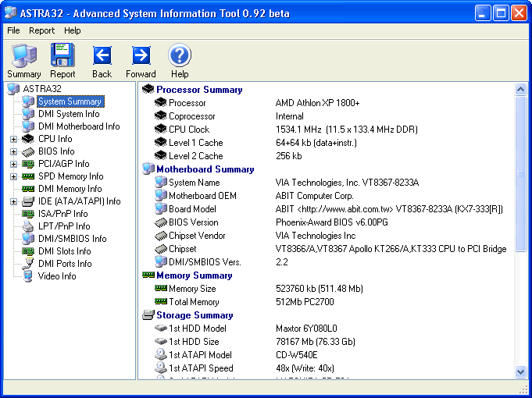The image size is (532, 398).
Task: Click the Board Model row label
Action: pos(192,209)
